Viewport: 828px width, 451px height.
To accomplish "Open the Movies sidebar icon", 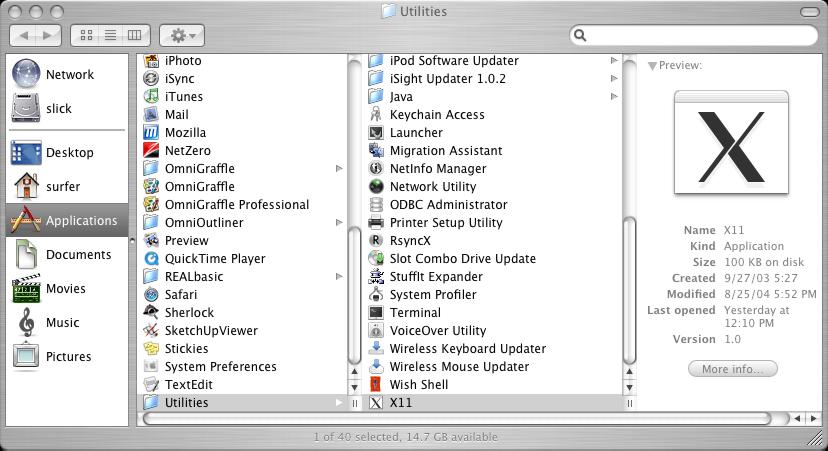I will click(x=26, y=289).
